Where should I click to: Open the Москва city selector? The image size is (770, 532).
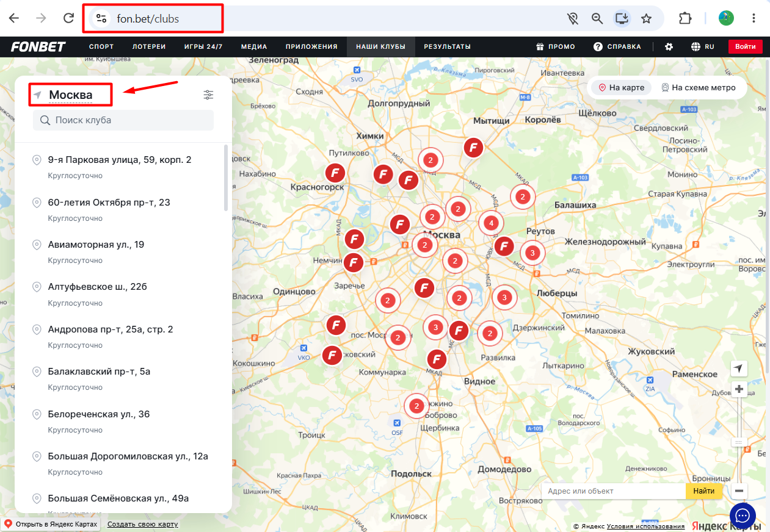point(70,95)
